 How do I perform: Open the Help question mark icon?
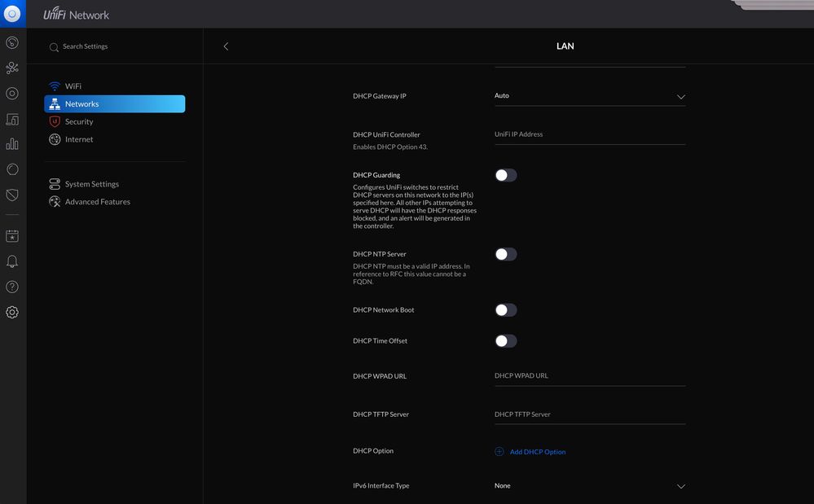12,287
